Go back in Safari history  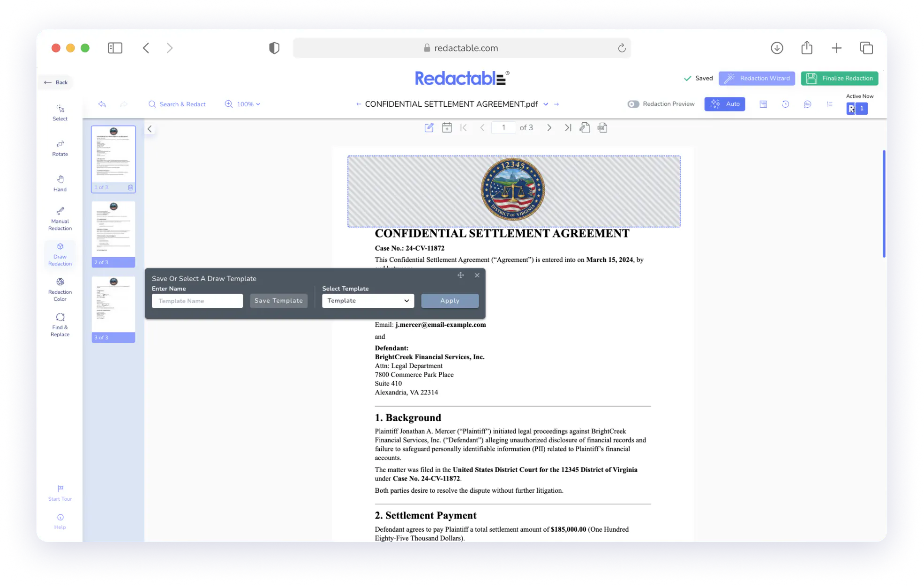[x=146, y=48]
